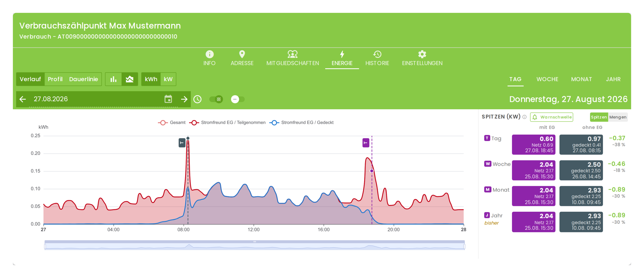The height and width of the screenshot is (278, 644).
Task: Click the chart range navigator bar
Action: point(255,245)
